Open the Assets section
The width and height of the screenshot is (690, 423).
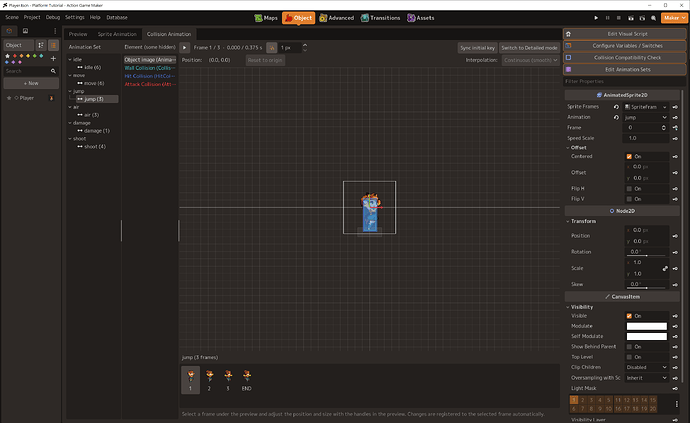420,18
